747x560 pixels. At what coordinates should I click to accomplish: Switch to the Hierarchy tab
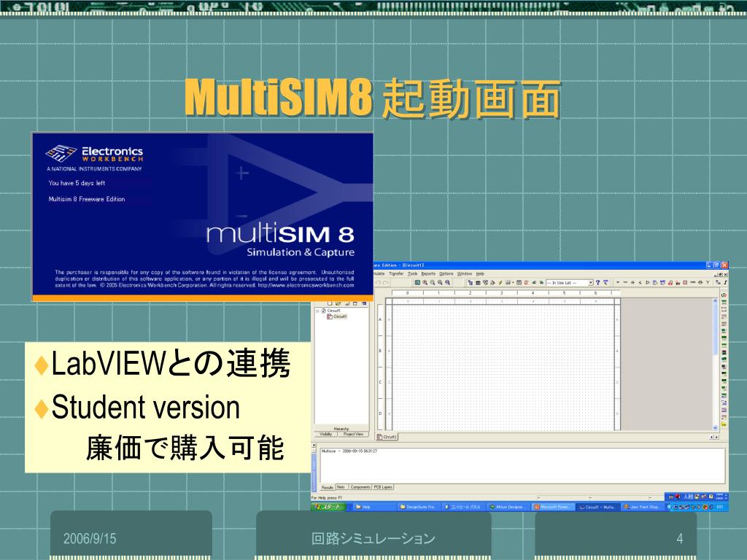point(341,429)
